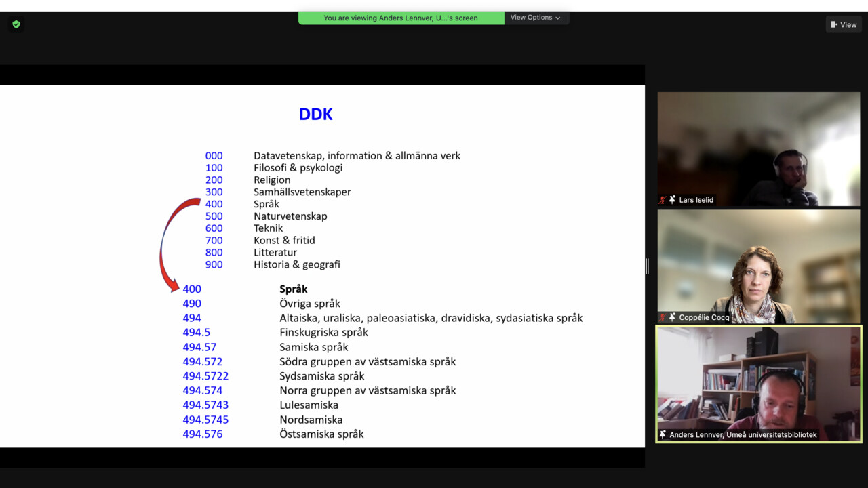Click the chevron icon beside View Options
The height and width of the screenshot is (488, 868).
coord(559,18)
